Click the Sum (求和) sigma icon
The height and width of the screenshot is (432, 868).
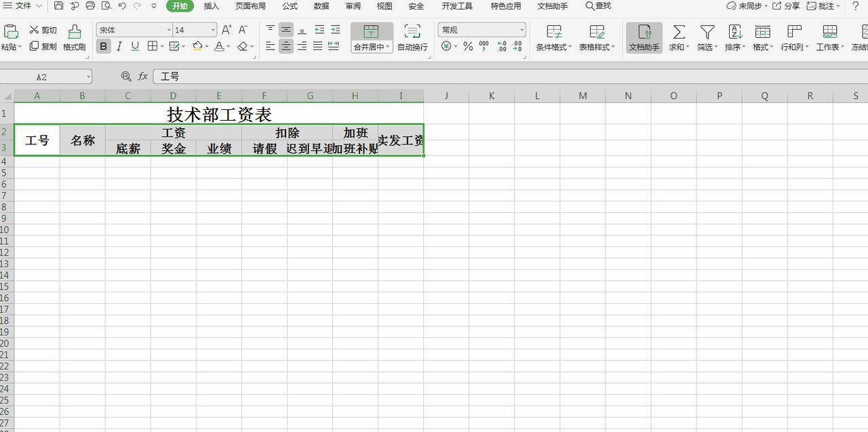pyautogui.click(x=678, y=32)
